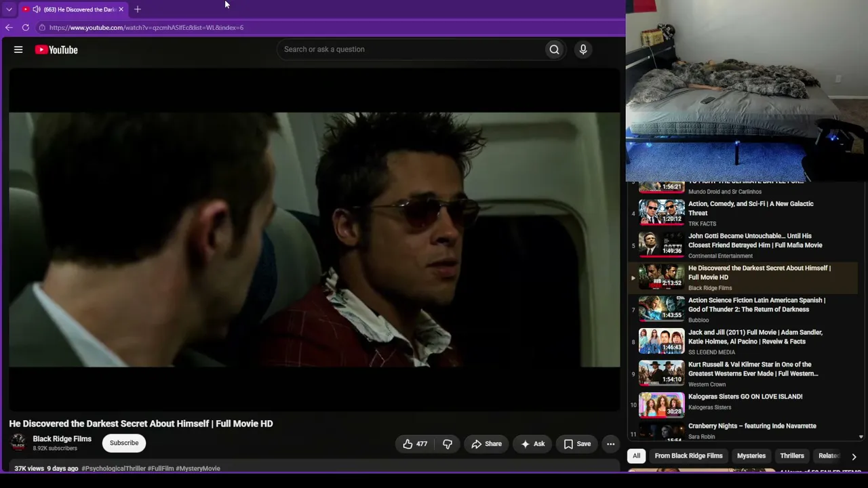Subscribe to Black Ridge Films
868x488 pixels.
point(124,443)
